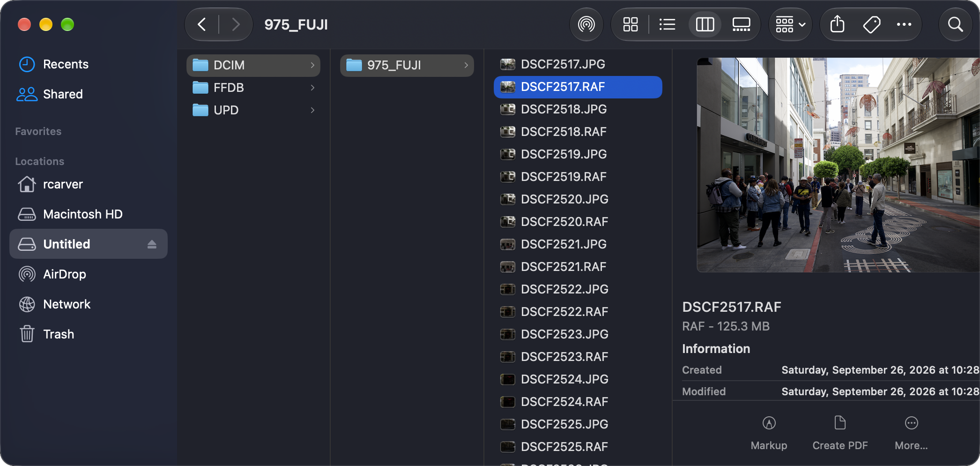
Task: Expand the 975_FUJI folder chevron
Action: pos(466,65)
